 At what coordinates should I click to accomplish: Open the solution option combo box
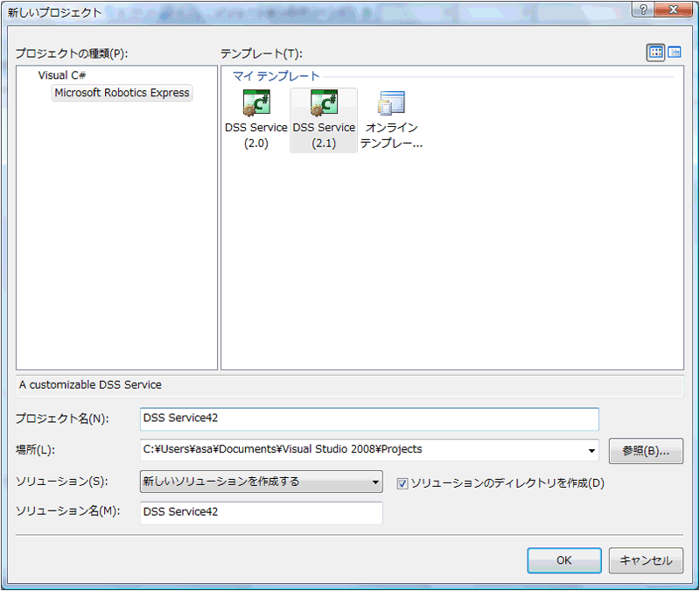(x=261, y=482)
